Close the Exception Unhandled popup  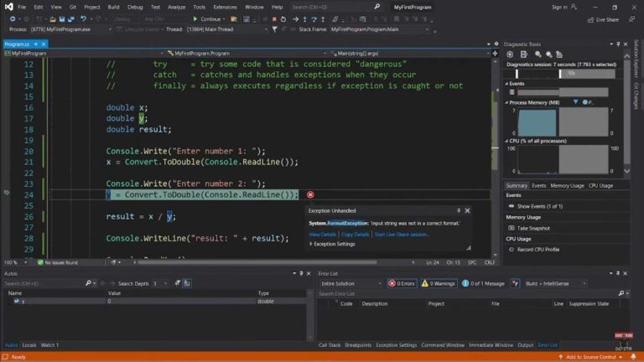click(467, 210)
